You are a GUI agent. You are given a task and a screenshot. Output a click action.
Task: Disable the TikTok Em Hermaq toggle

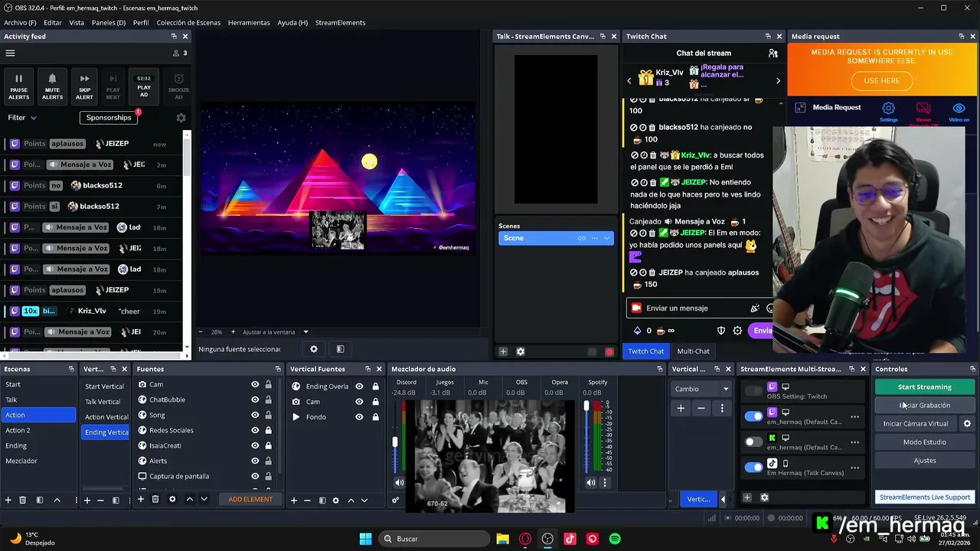click(754, 468)
